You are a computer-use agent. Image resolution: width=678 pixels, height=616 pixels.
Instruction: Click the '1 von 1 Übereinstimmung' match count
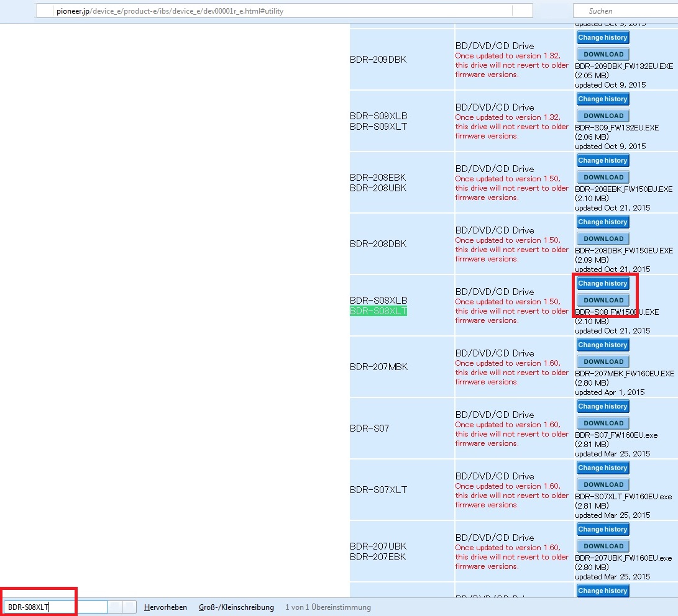pos(328,607)
